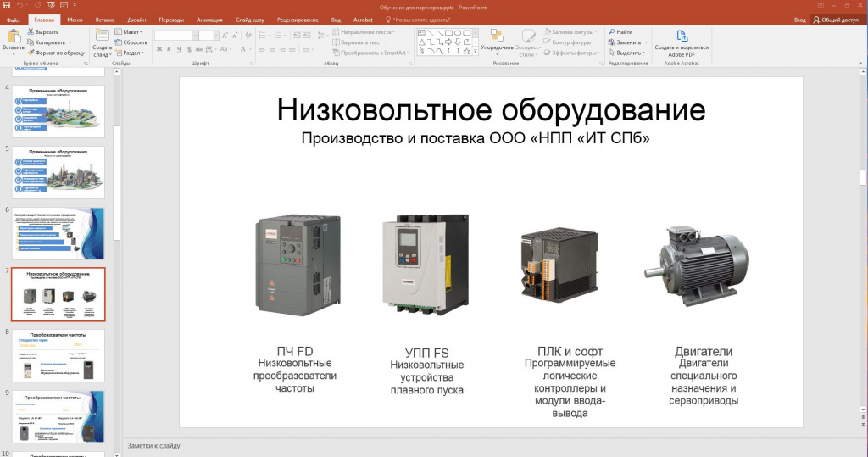Viewport: 868px width, 457px height.
Task: Clear all text formatting
Action: pyautogui.click(x=248, y=36)
